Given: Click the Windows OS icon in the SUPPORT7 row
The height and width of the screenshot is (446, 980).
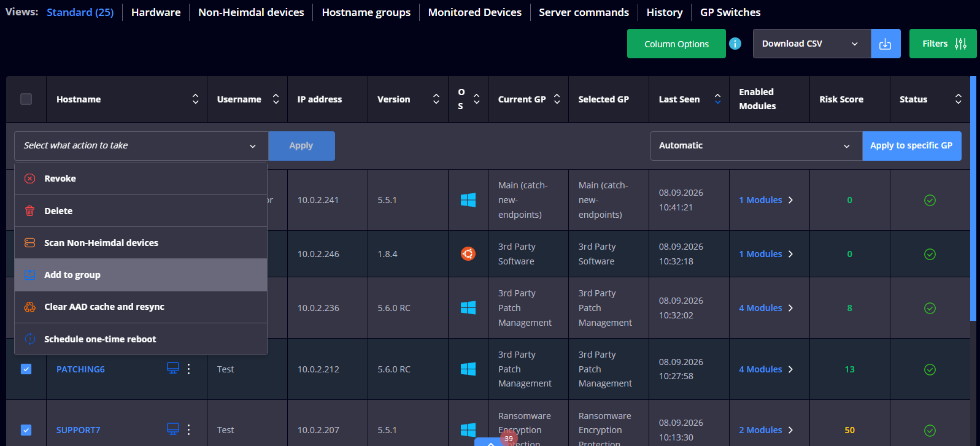Looking at the screenshot, I should pos(468,429).
